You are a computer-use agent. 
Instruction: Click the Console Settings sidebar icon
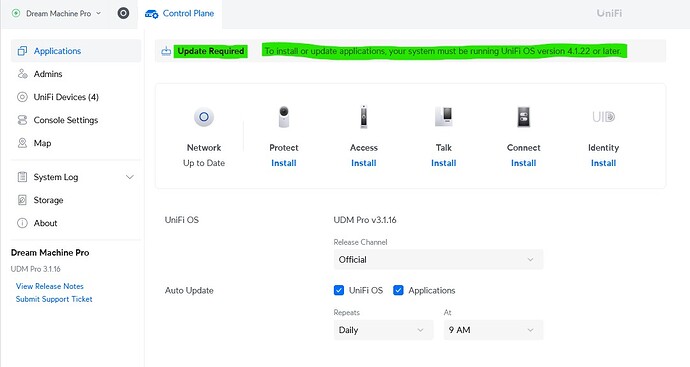click(22, 120)
